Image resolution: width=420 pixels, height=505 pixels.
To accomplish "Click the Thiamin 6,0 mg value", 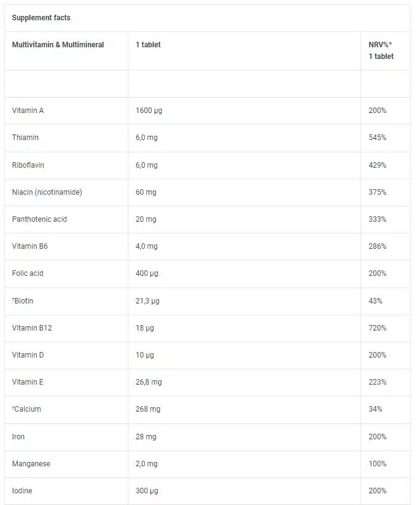I will [147, 138].
